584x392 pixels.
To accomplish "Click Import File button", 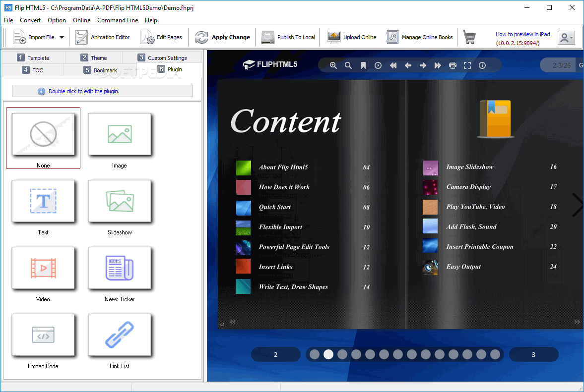I will [34, 37].
